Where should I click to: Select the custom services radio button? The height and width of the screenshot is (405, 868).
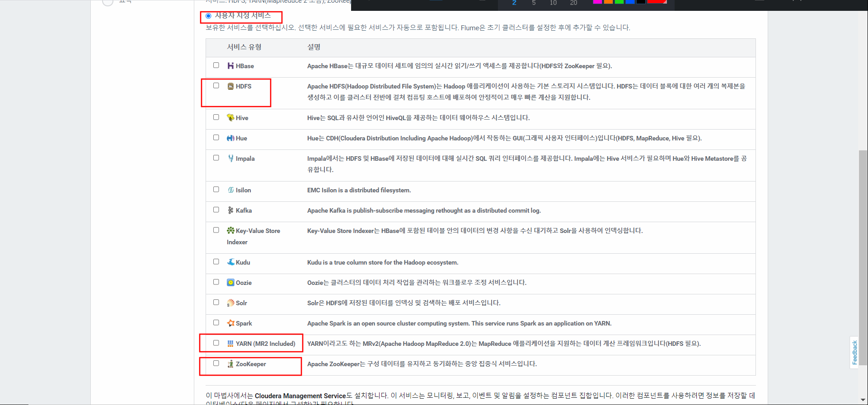[208, 16]
